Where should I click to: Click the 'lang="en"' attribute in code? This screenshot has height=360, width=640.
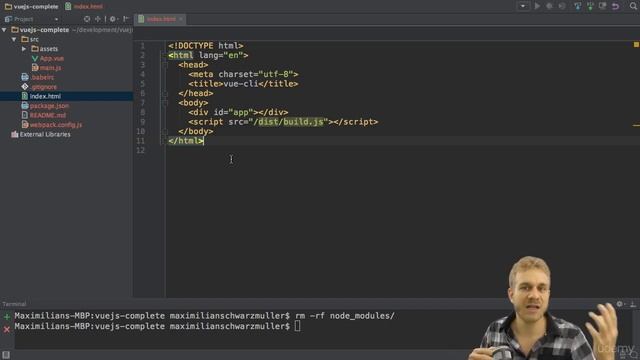[x=221, y=55]
